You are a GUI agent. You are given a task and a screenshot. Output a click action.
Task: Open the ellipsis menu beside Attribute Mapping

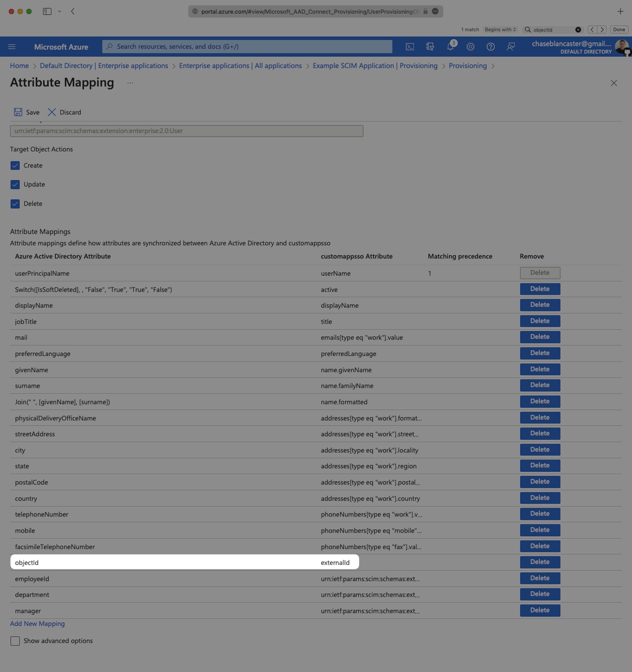(x=130, y=83)
